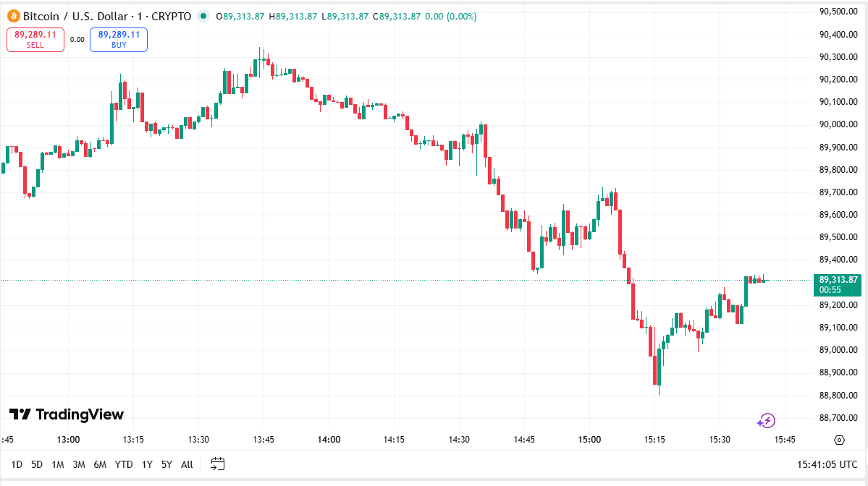
Task: Open the UTC timezone menu
Action: point(827,464)
